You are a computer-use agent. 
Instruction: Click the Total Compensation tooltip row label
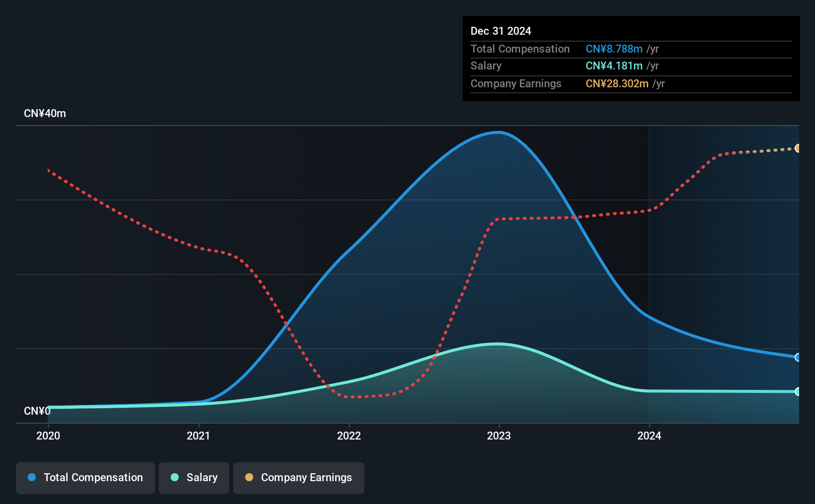coord(520,49)
